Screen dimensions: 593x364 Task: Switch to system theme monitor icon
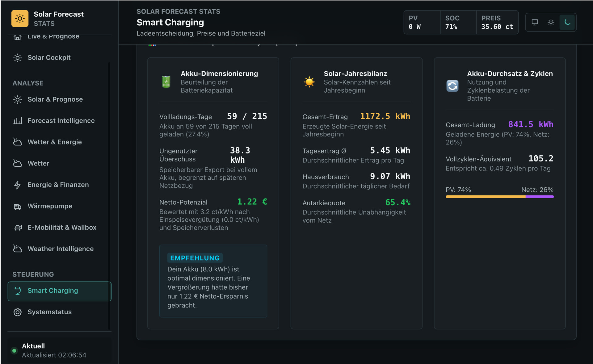535,22
